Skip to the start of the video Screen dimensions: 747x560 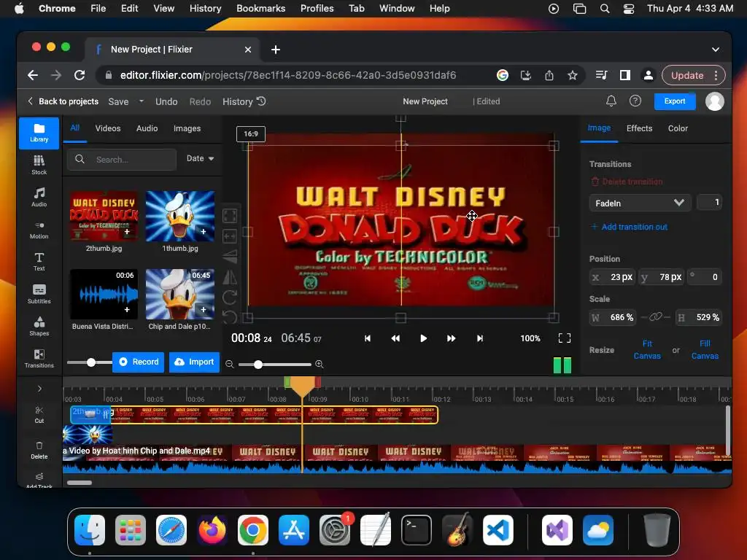[368, 338]
